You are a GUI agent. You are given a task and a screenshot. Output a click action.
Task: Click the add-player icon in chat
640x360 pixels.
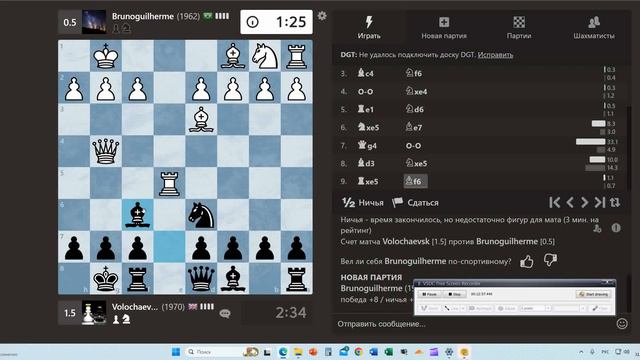tap(598, 228)
